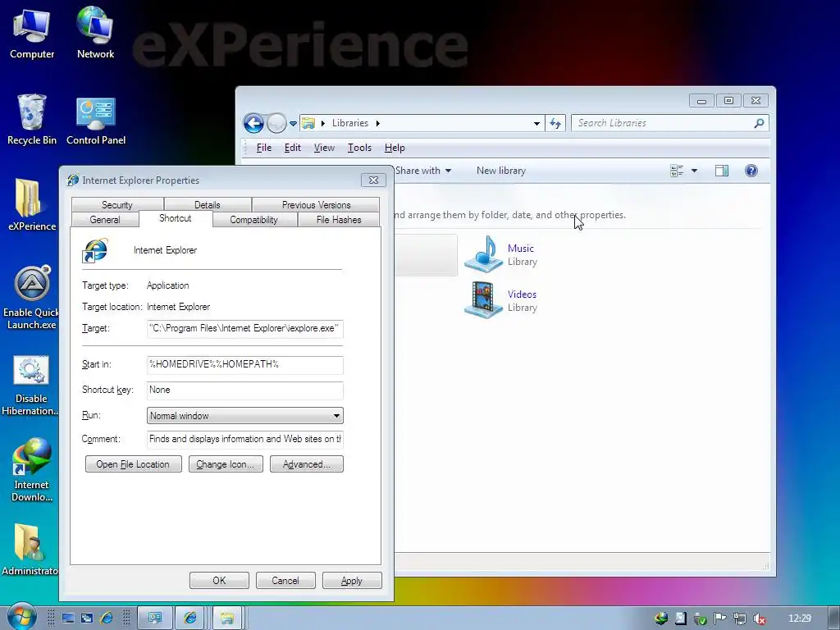
Task: Open Recent pages dropdown next to Forward
Action: click(293, 123)
